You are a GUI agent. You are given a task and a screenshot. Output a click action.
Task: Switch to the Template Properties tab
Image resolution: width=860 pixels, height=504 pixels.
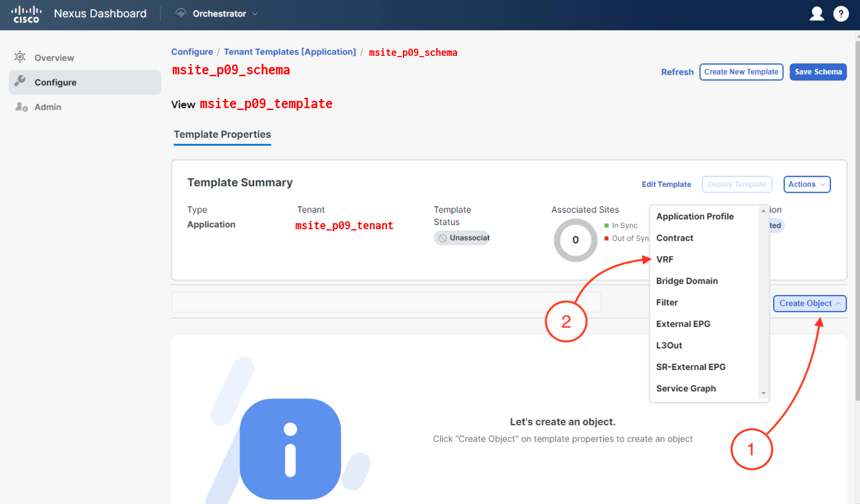[x=222, y=134]
